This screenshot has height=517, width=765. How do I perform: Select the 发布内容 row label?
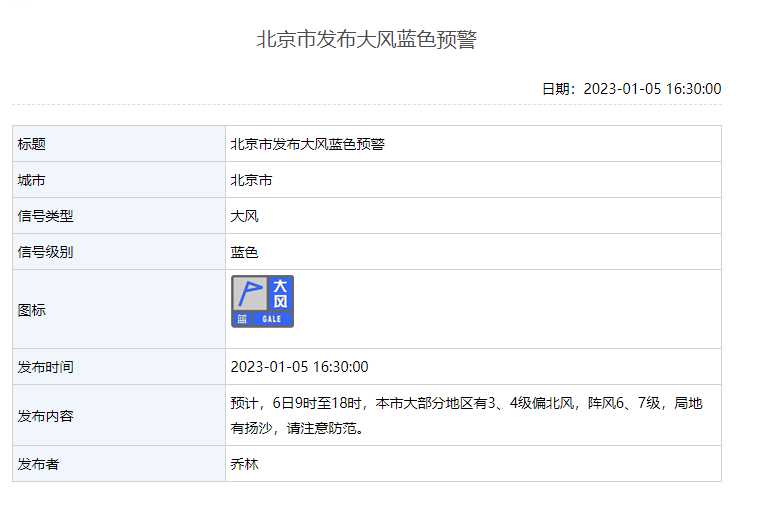click(46, 415)
